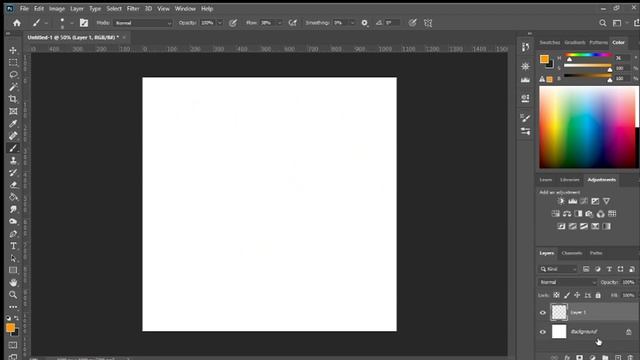Select the Healing Brush tool
The width and height of the screenshot is (640, 360).
(13, 136)
